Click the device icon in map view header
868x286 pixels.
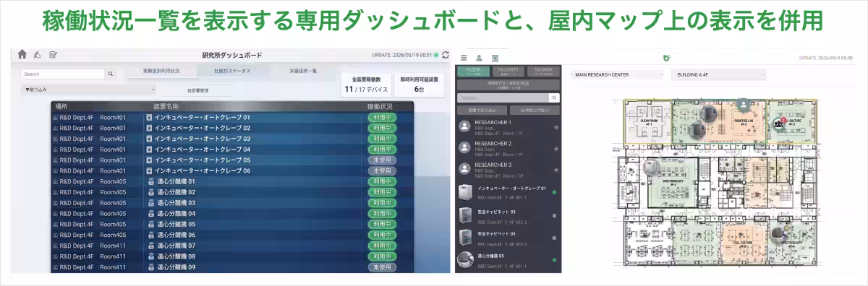tap(495, 58)
